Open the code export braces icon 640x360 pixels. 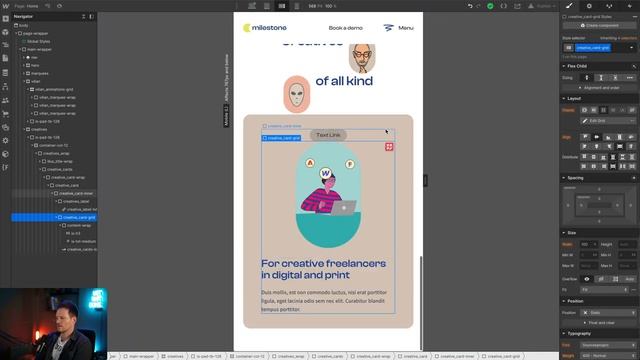point(504,6)
